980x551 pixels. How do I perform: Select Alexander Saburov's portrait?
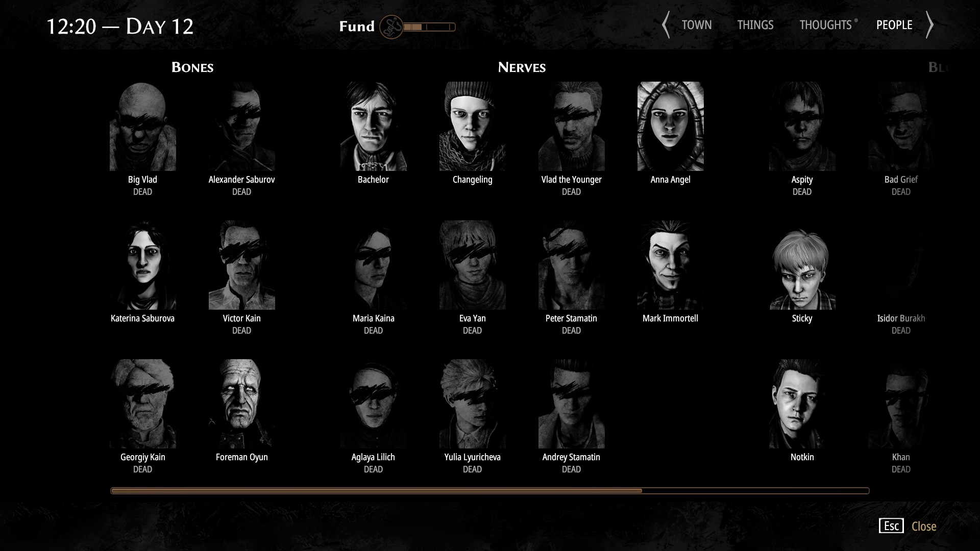coord(242,126)
